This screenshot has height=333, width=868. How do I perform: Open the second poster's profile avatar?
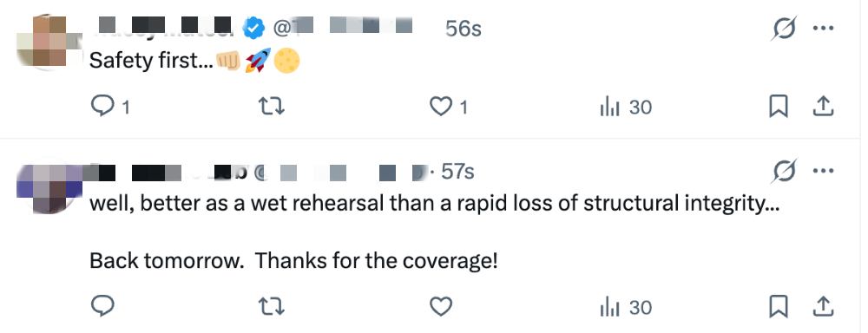click(49, 186)
